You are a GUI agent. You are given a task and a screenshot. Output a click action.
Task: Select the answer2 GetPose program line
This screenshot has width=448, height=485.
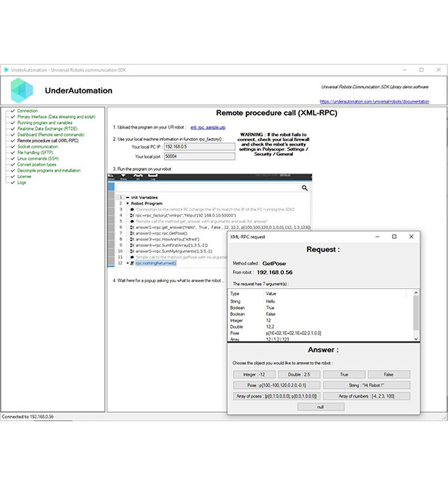pos(161,234)
